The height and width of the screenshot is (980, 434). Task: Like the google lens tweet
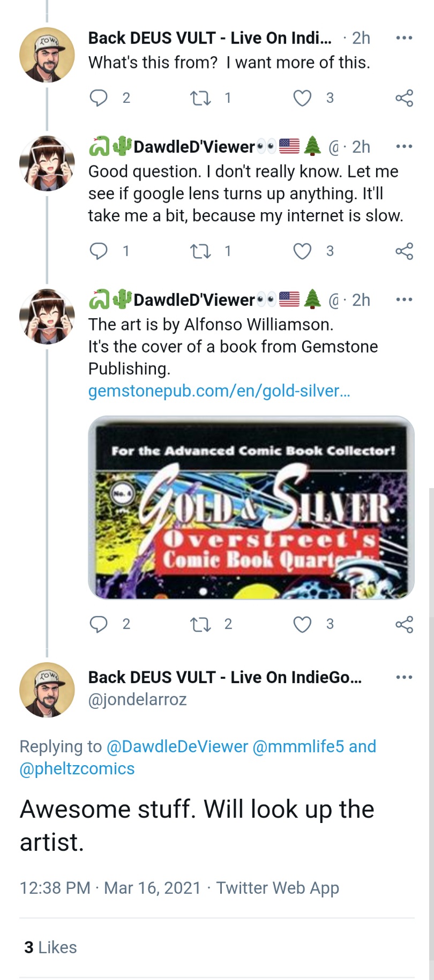point(302,251)
